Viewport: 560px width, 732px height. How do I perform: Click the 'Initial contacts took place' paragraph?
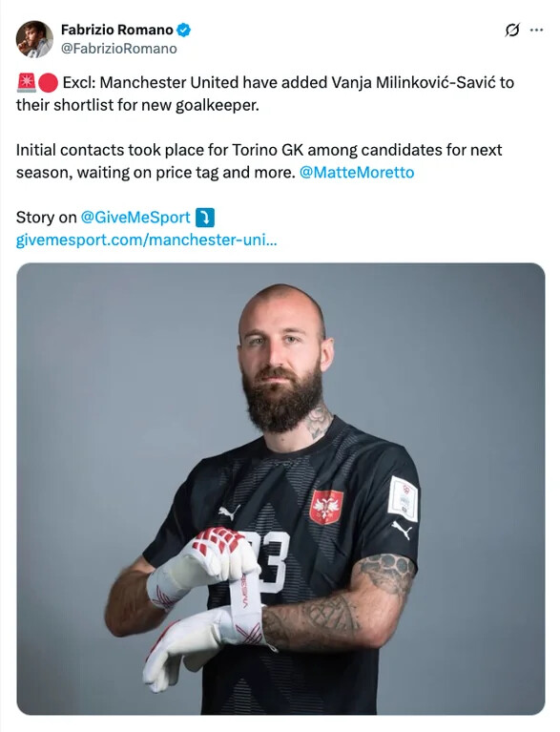click(x=259, y=161)
